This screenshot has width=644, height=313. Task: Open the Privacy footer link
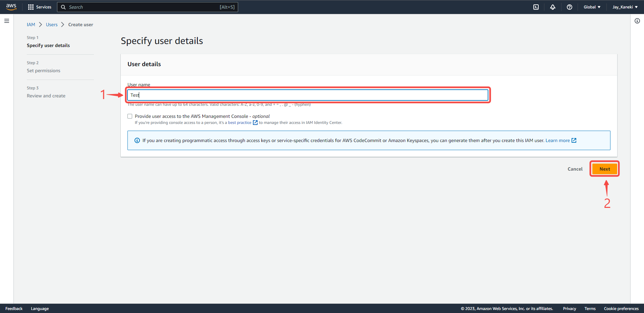pos(569,309)
